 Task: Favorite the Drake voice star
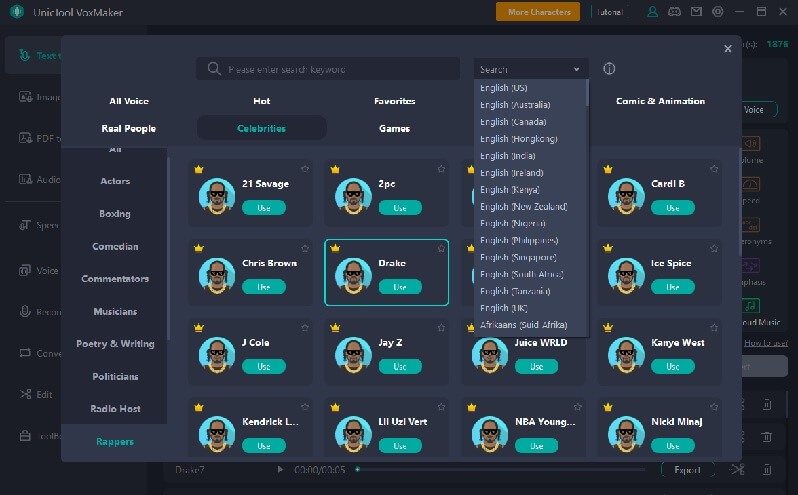point(441,248)
